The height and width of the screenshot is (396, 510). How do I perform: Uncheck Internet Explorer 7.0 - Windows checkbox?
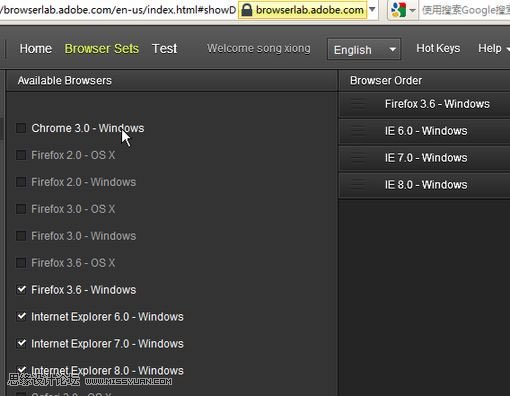21,344
